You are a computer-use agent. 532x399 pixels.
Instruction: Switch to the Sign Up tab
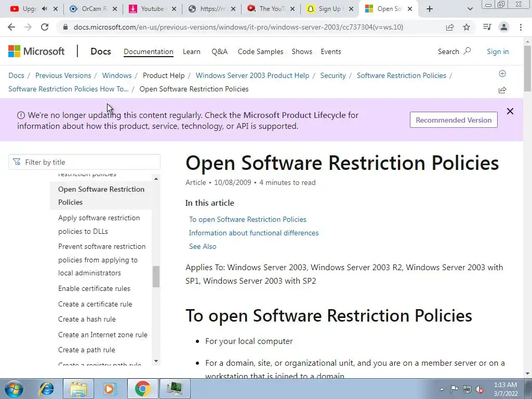point(330,9)
